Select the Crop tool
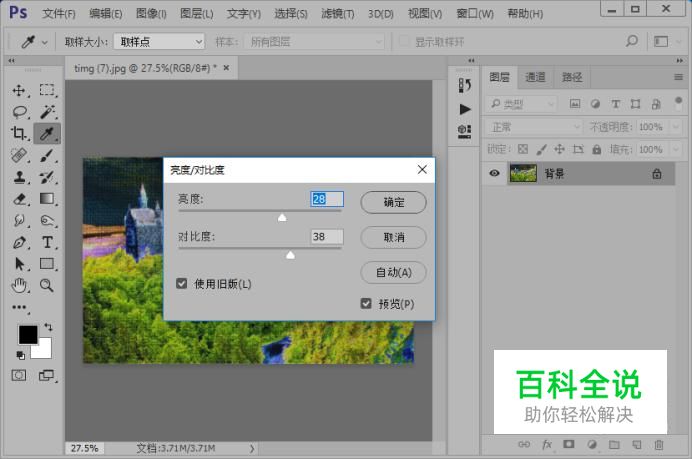Screen dimensions: 692x459 19,133
